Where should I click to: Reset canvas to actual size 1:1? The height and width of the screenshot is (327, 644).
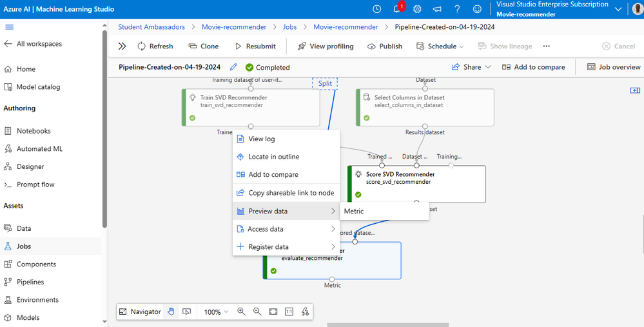tap(289, 312)
